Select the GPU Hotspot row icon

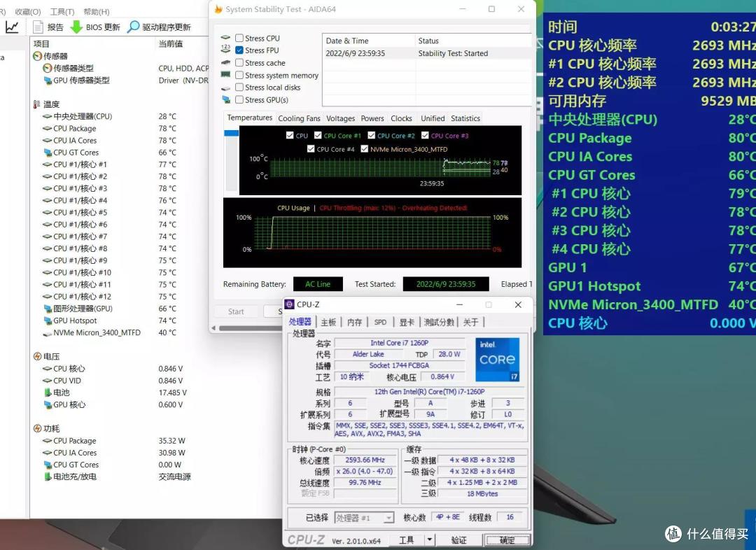[48, 320]
